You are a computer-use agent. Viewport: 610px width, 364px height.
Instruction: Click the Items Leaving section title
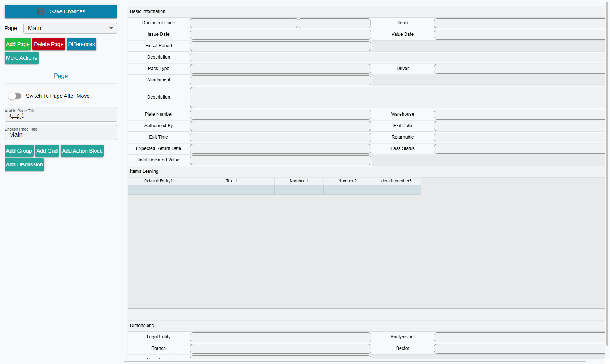pyautogui.click(x=144, y=171)
